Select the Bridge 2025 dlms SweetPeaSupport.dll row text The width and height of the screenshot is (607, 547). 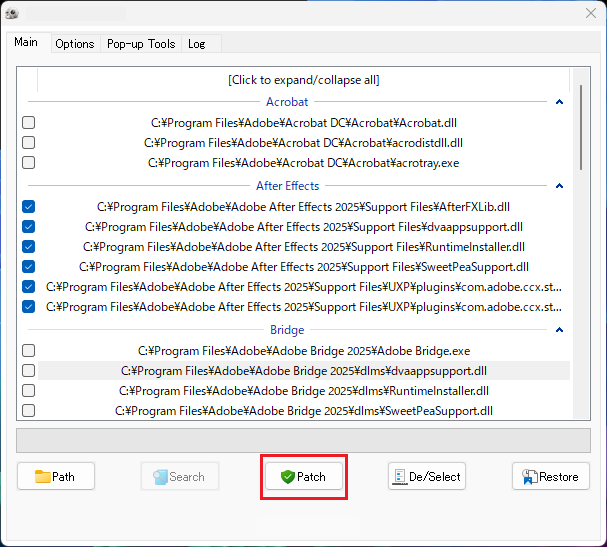click(x=304, y=411)
